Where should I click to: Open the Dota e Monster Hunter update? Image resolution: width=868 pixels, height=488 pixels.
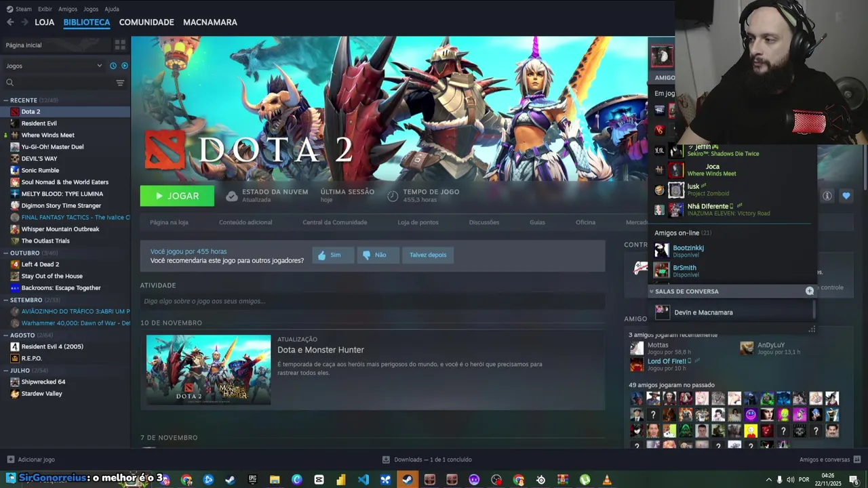click(321, 350)
